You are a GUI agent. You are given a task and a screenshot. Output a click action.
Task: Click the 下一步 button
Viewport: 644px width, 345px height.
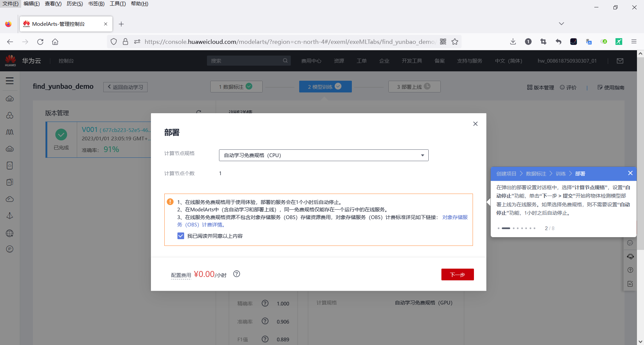(x=458, y=274)
